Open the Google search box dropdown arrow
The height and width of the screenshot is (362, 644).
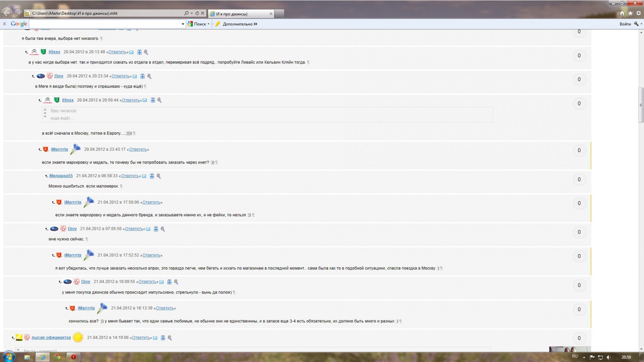(183, 24)
